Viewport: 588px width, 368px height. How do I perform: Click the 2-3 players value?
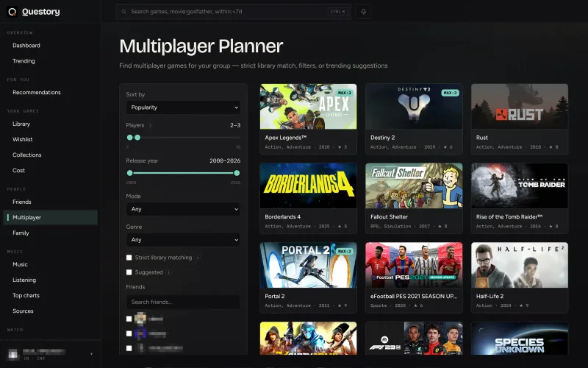pos(235,125)
